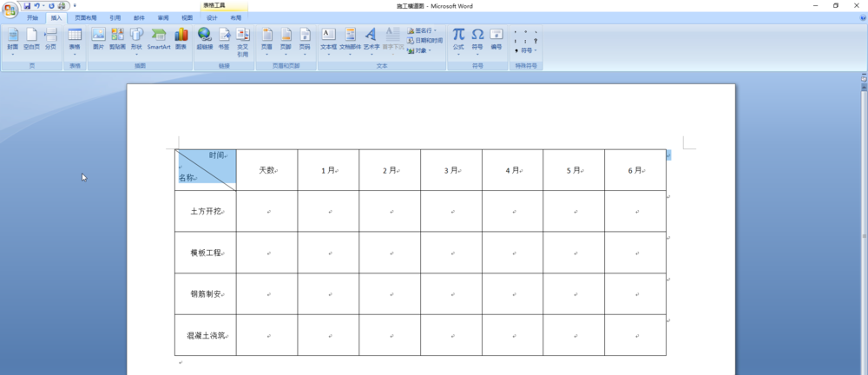The width and height of the screenshot is (868, 375).
Task: Open the 签名行 signature line dropdown
Action: 422,30
